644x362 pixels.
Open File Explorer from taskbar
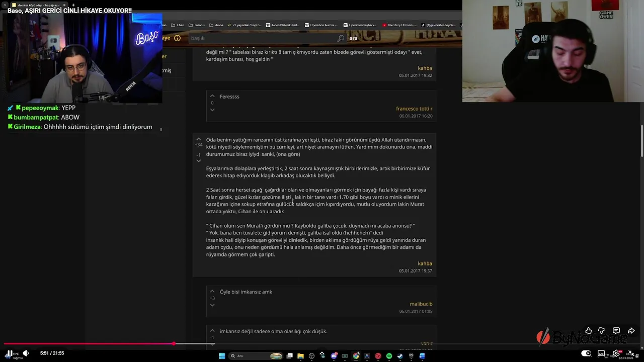point(300,356)
